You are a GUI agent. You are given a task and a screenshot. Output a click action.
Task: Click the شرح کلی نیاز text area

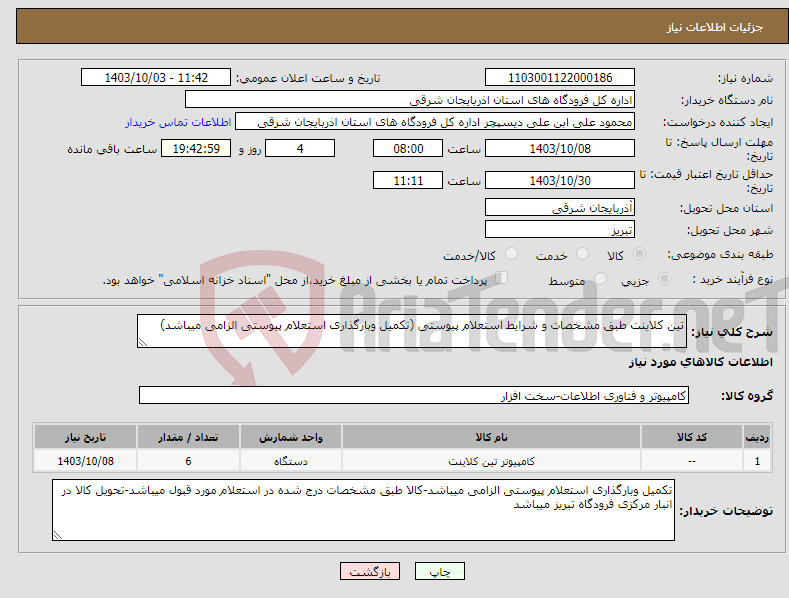(x=412, y=331)
